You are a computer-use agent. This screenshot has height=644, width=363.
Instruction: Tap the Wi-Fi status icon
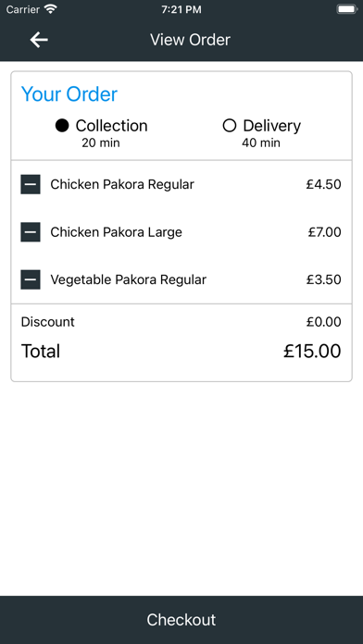point(51,9)
